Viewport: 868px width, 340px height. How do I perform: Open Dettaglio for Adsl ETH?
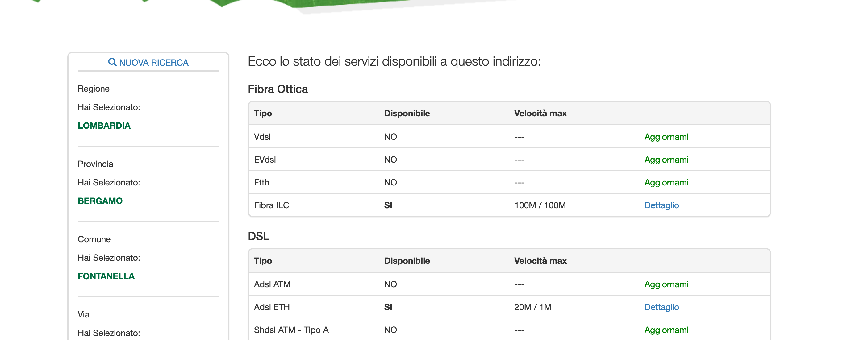[661, 307]
